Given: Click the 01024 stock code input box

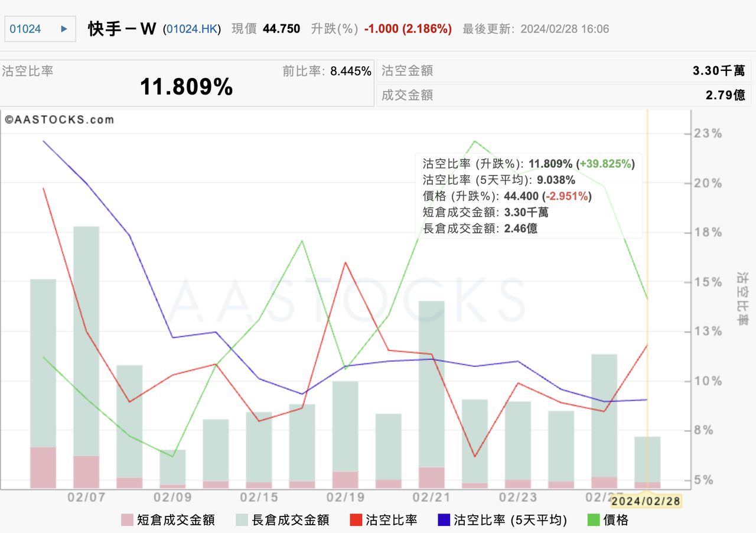Looking at the screenshot, I should 40,28.
